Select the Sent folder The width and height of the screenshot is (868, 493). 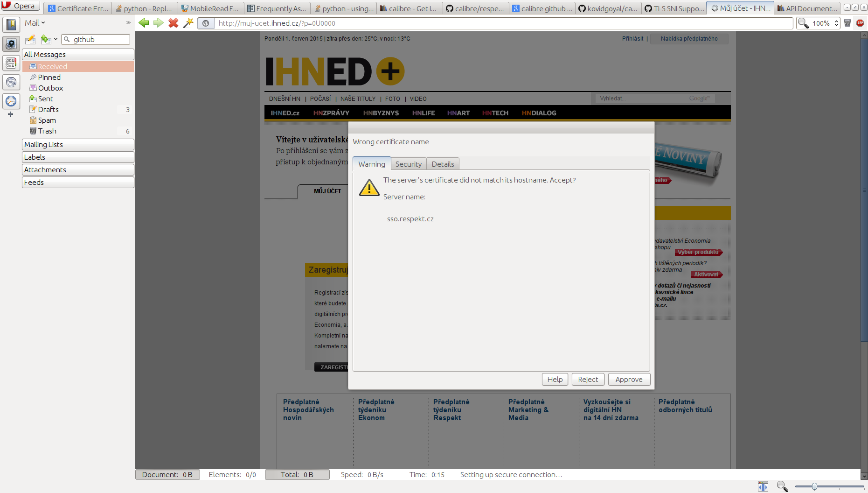pyautogui.click(x=78, y=99)
